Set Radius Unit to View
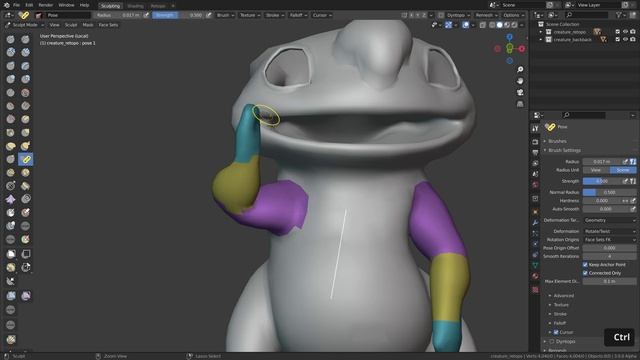Image resolution: width=640 pixels, height=360 pixels. pyautogui.click(x=596, y=170)
